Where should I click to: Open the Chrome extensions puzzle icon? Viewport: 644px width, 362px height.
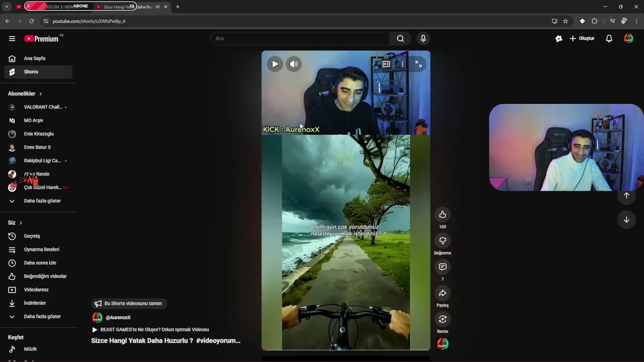tap(595, 21)
